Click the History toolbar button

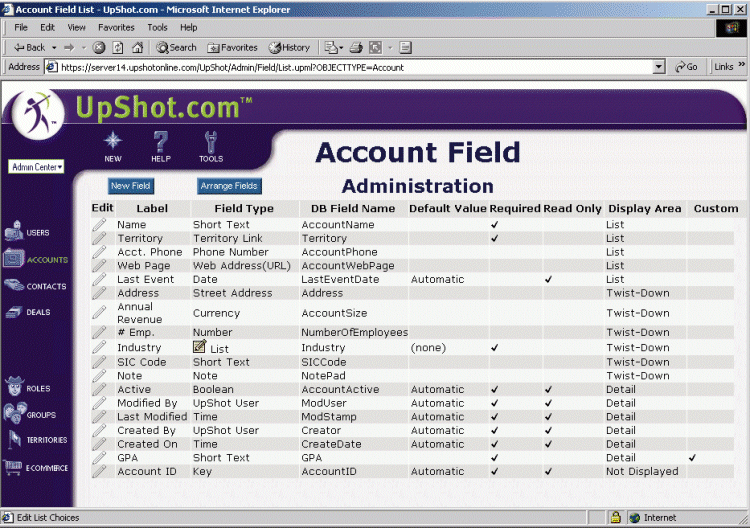(289, 47)
